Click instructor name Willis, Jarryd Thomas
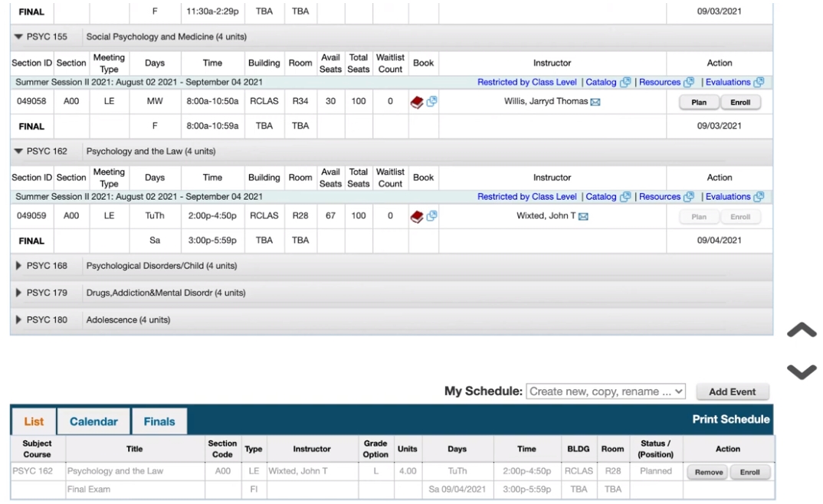The width and height of the screenshot is (823, 504). 546,101
